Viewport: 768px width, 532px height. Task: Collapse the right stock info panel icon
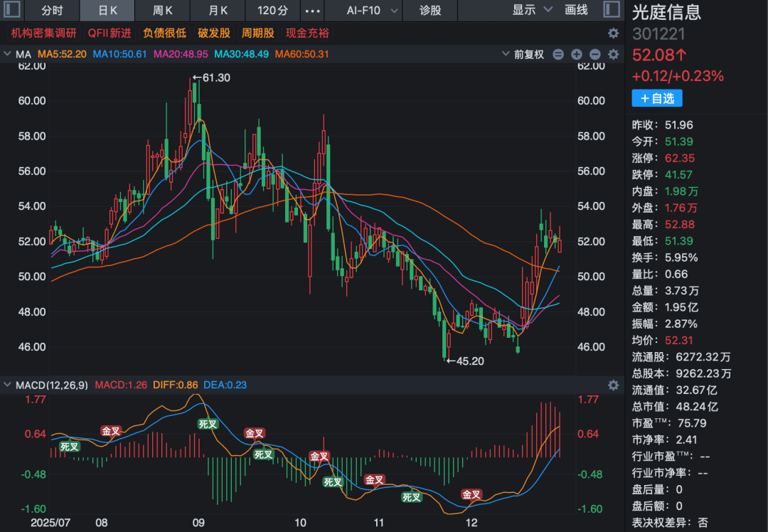click(x=612, y=11)
